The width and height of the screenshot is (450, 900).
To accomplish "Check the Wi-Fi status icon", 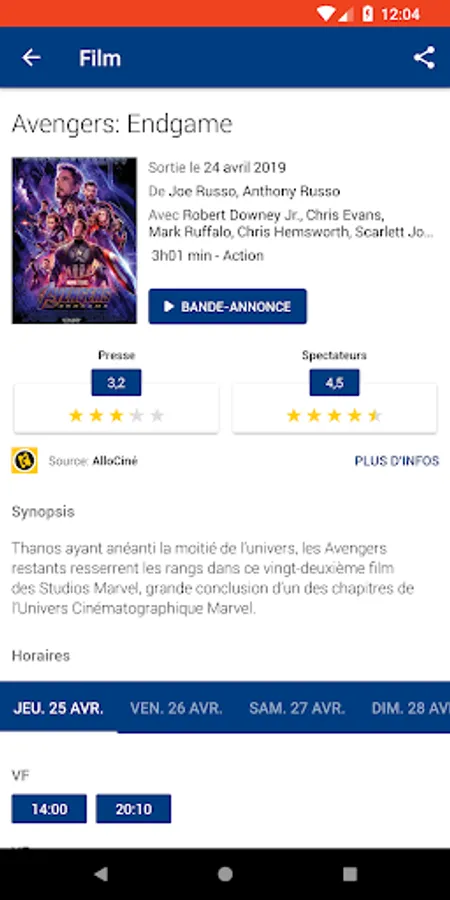I will click(325, 14).
